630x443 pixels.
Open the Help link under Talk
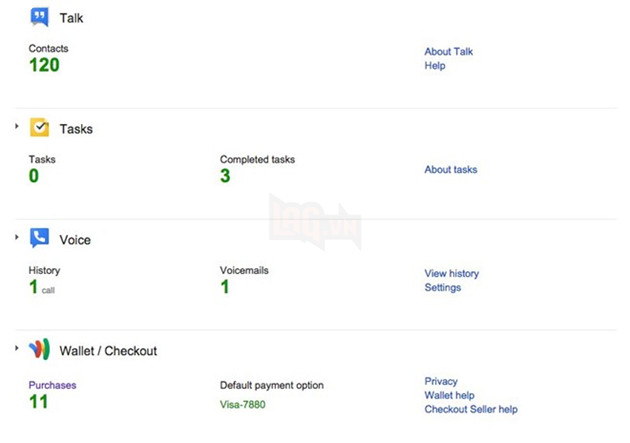point(435,66)
